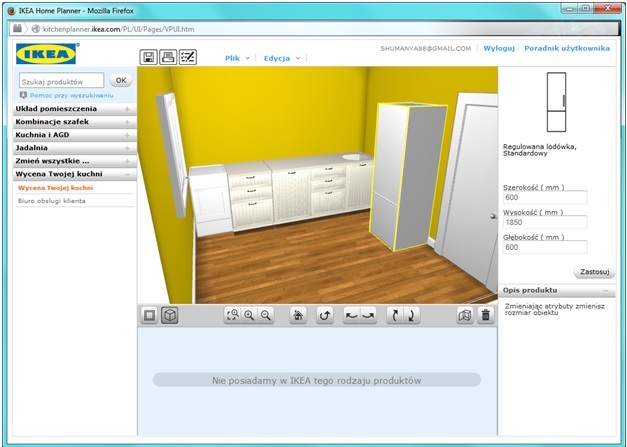Switch to 2D floor plan view
This screenshot has width=627, height=447.
click(149, 315)
